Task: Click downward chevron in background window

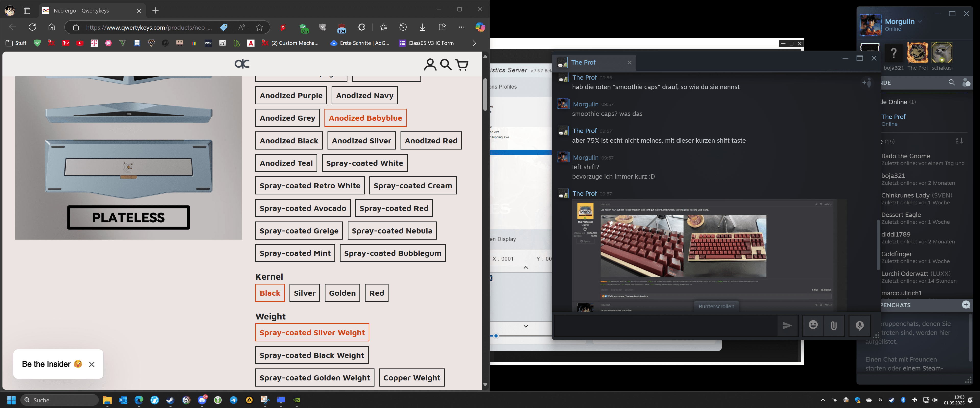Action: (526, 326)
